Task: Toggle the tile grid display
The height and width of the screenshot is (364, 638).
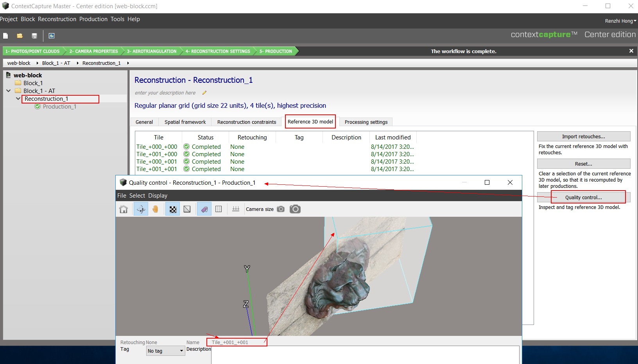Action: [219, 209]
